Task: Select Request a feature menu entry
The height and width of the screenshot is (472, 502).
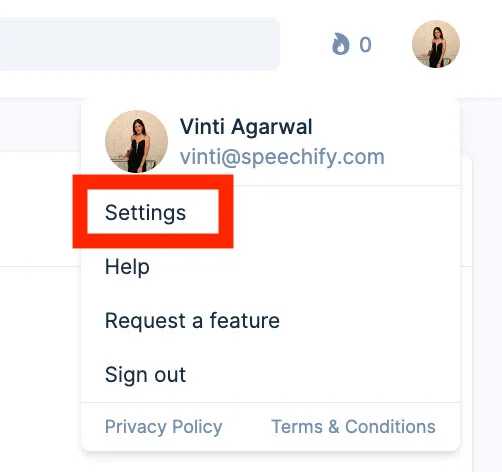Action: 192,321
